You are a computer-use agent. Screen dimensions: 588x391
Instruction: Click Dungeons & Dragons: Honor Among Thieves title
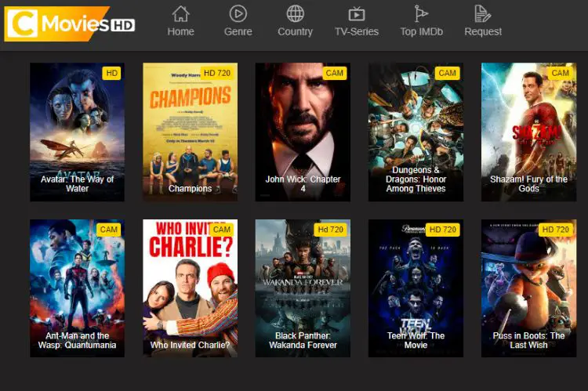pos(416,179)
